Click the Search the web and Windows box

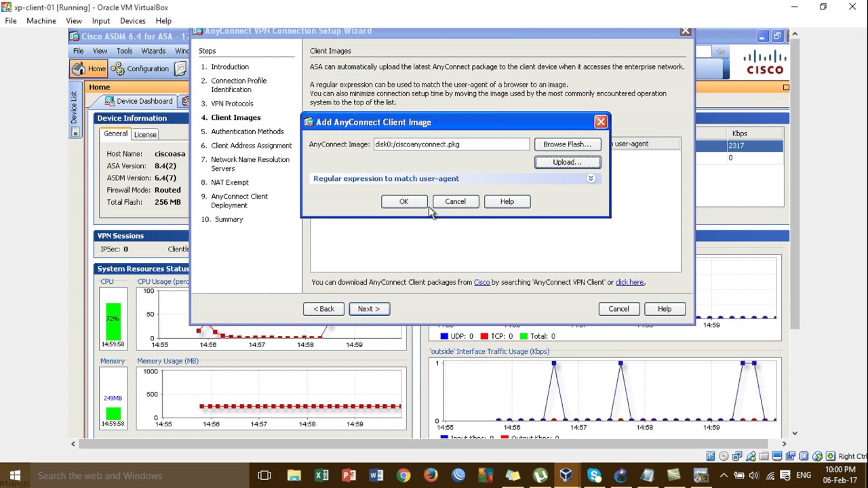pyautogui.click(x=140, y=476)
